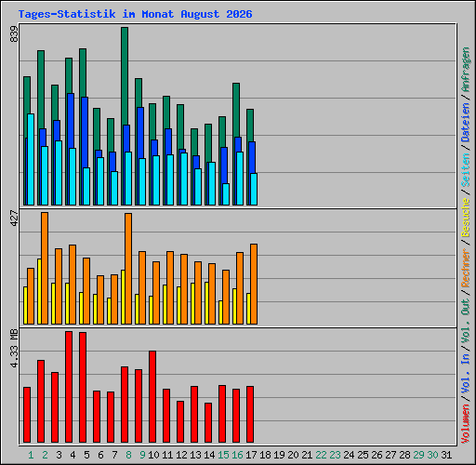Click the '427' axis maximum label
The image size is (476, 465).
[x=14, y=218]
